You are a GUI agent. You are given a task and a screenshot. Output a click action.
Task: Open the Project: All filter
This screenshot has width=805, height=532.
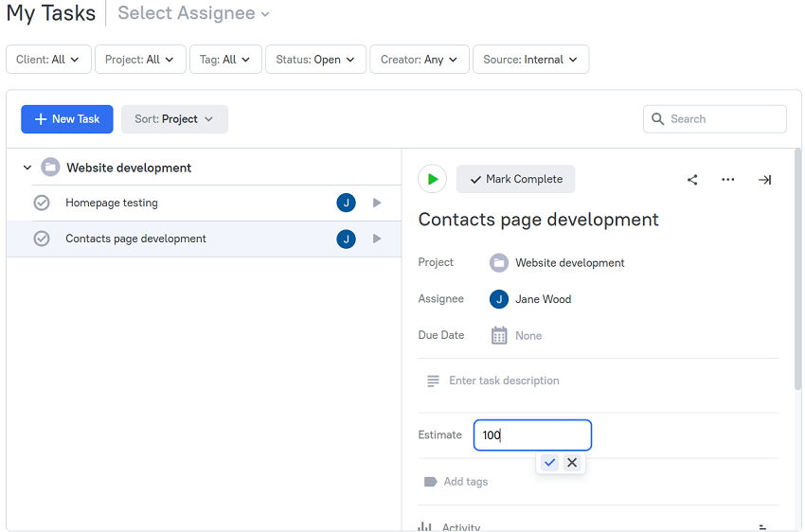click(140, 60)
